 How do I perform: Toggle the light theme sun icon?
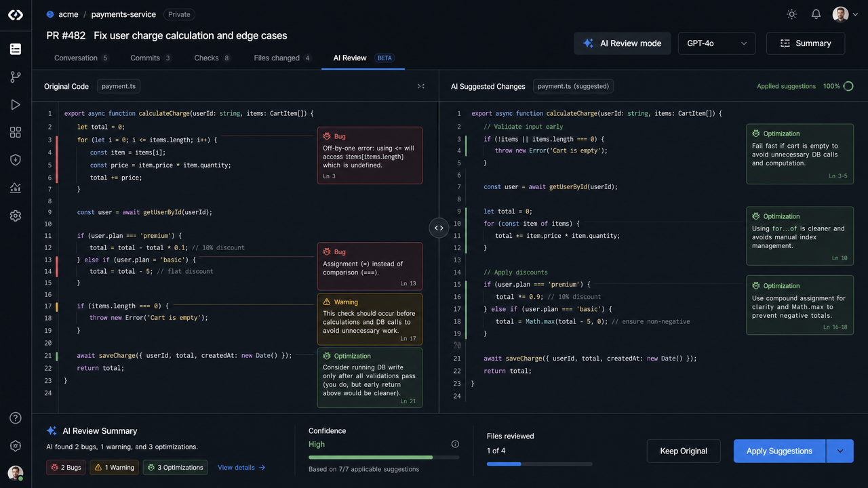[x=792, y=14]
